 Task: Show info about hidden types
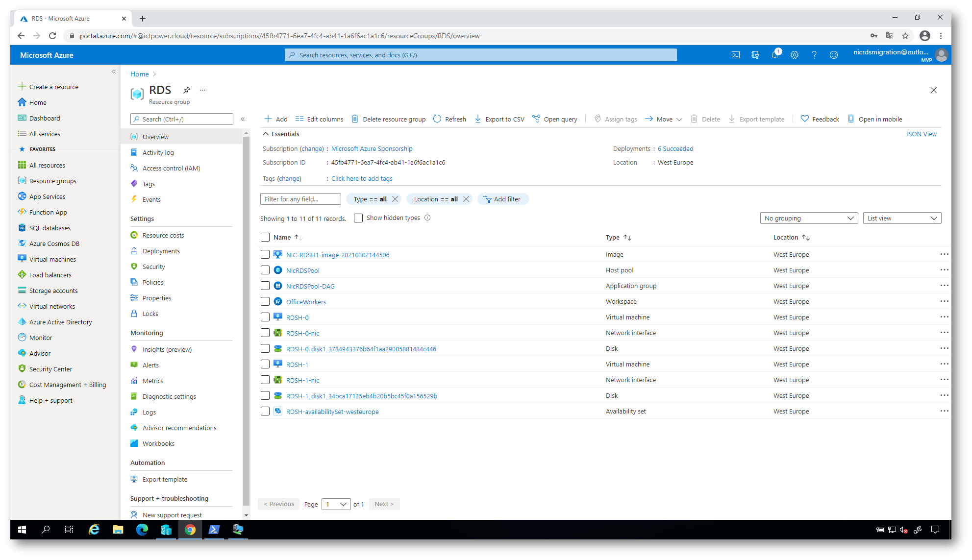tap(427, 218)
